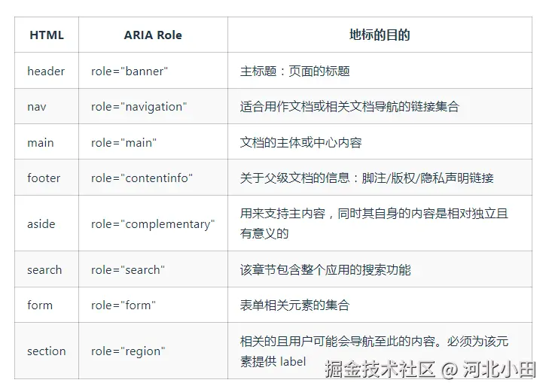Select the "ARIA Role" column header
549x392 pixels.
(153, 35)
